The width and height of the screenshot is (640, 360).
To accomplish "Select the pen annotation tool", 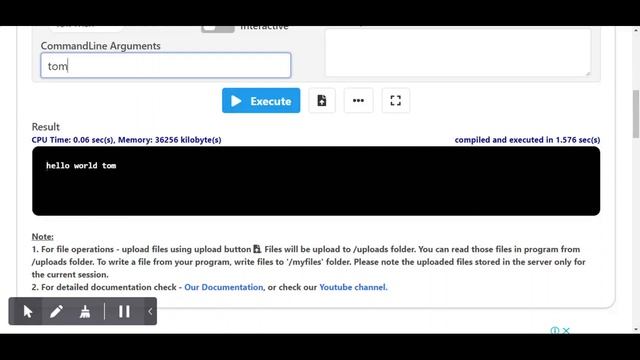I will coord(56,311).
